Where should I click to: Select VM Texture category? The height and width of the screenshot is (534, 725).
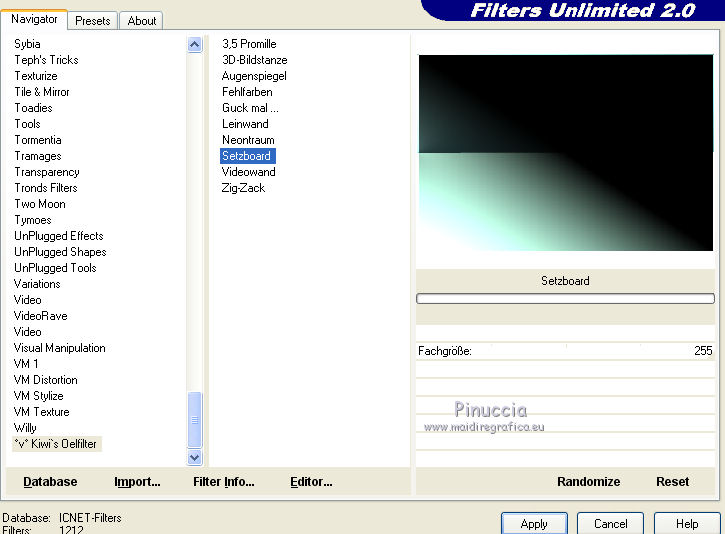42,412
